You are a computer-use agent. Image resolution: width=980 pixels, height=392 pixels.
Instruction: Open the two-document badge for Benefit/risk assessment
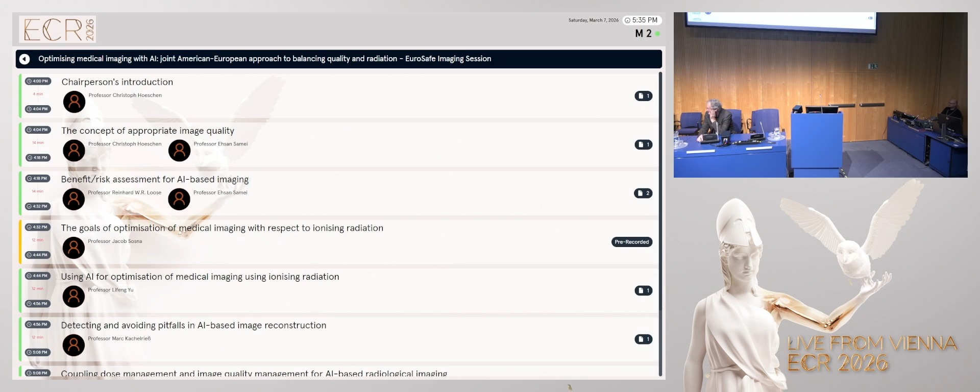click(x=643, y=193)
